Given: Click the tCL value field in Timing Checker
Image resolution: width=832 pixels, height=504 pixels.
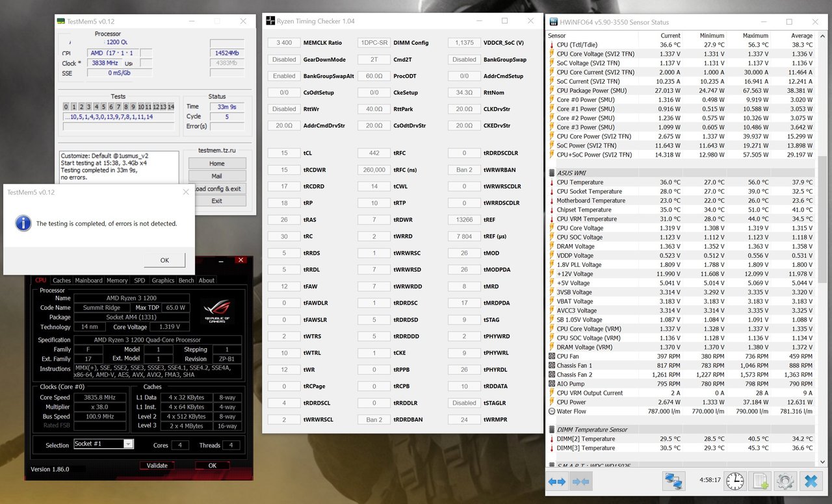Looking at the screenshot, I should [x=283, y=153].
